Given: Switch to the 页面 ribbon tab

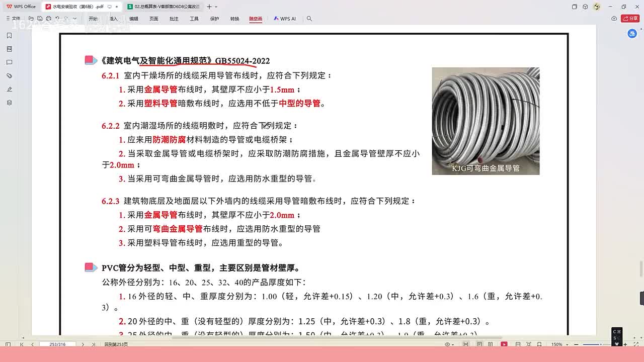Looking at the screenshot, I should coord(154,19).
